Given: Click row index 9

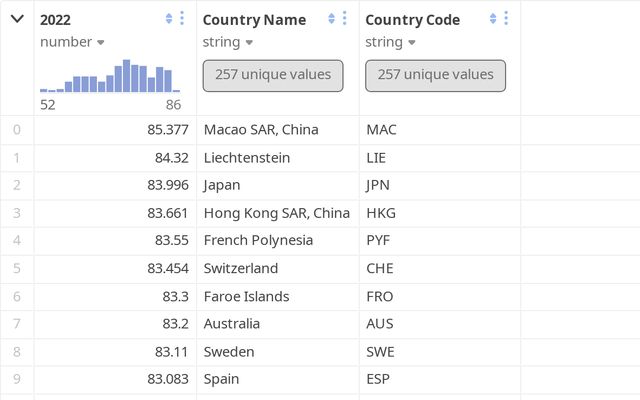Looking at the screenshot, I should point(17,380).
